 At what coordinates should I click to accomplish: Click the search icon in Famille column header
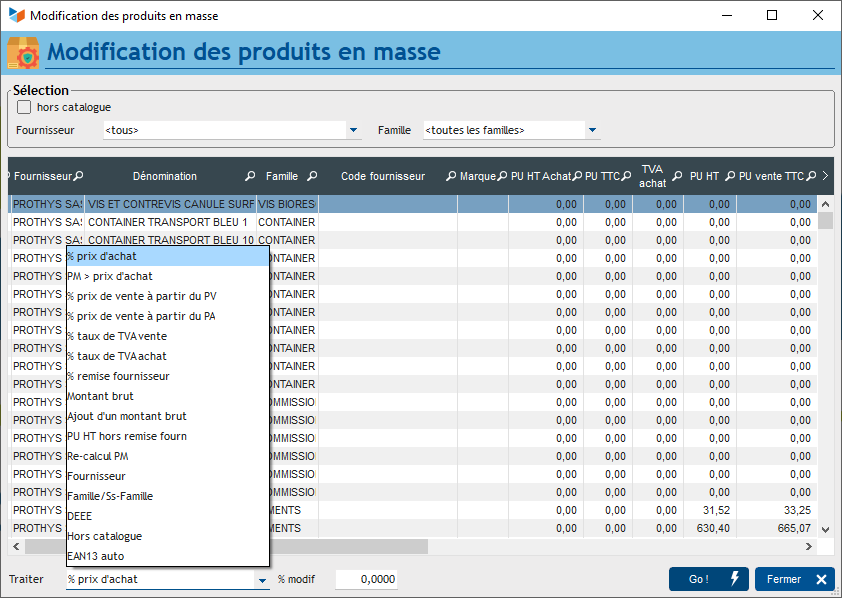(312, 176)
